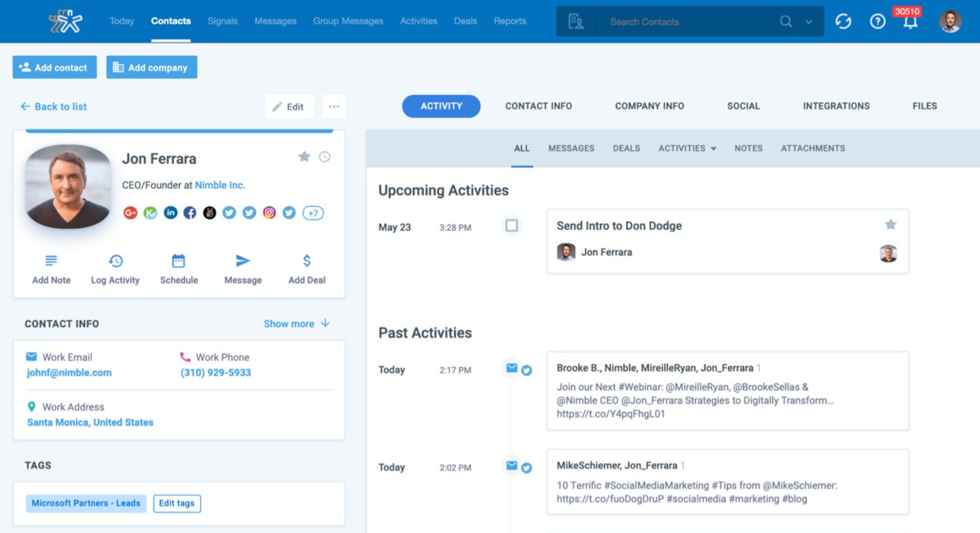Open the Messages nav tab
Image resolution: width=980 pixels, height=533 pixels.
coord(275,21)
